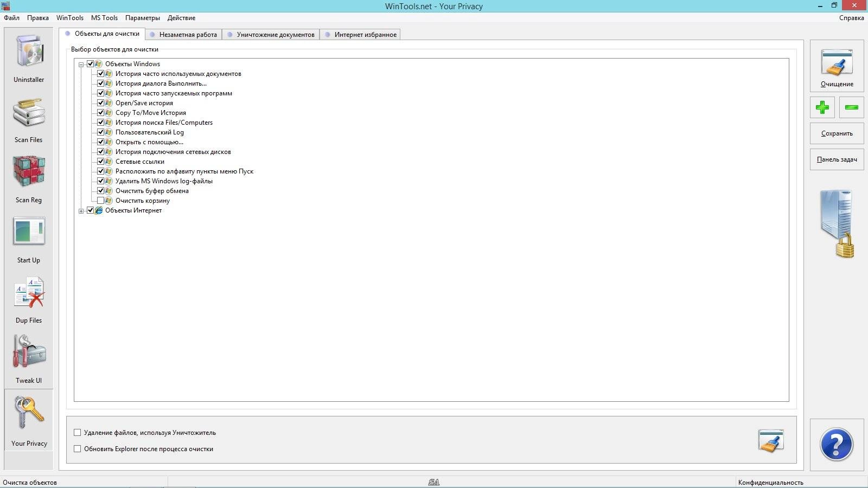Viewport: 868px width, 488px height.
Task: Select the Объекты для очистки tab
Action: (x=103, y=34)
